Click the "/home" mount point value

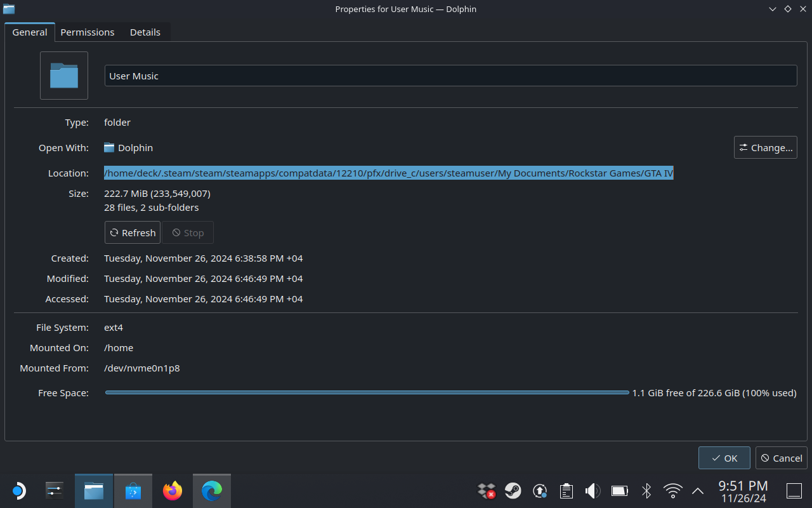pyautogui.click(x=119, y=348)
